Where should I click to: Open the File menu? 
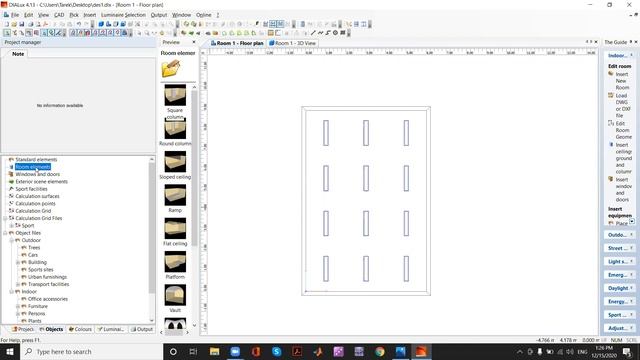[x=15, y=15]
